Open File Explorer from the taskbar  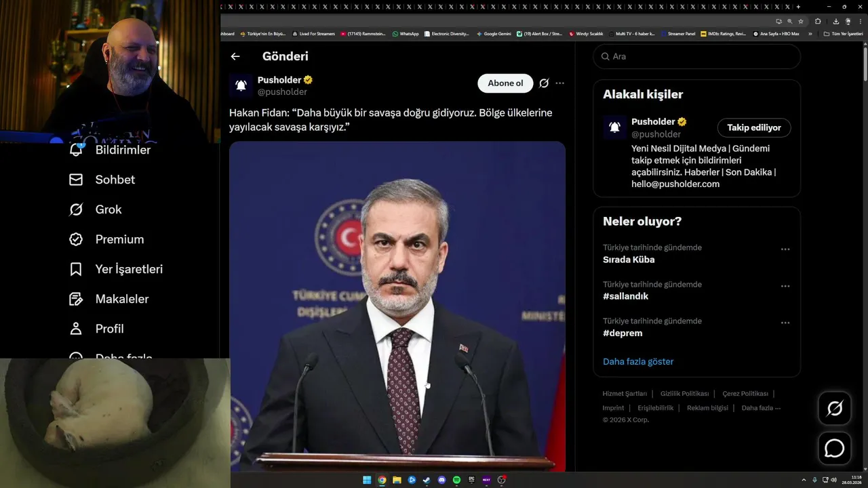397,480
